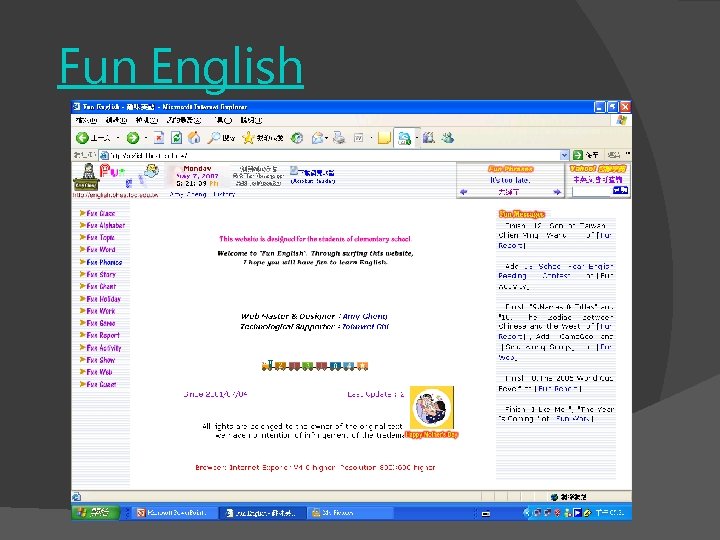Open the Fun Web sidebar link
720x540 pixels.
[x=99, y=372]
